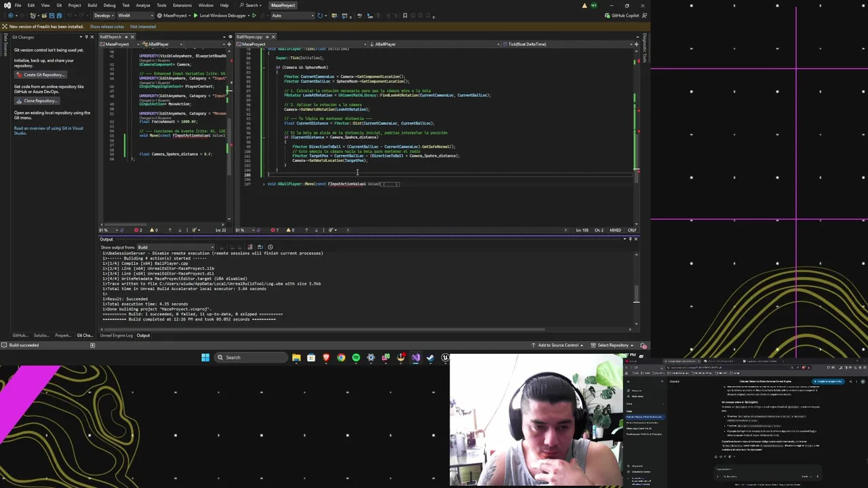This screenshot has height=488, width=868.
Task: Start debugging with Local Windows Debugger
Action: [x=220, y=16]
